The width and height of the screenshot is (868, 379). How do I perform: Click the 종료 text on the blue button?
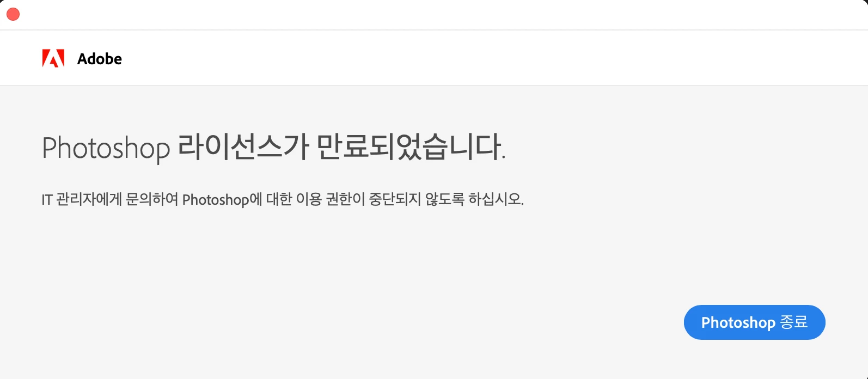(x=794, y=322)
